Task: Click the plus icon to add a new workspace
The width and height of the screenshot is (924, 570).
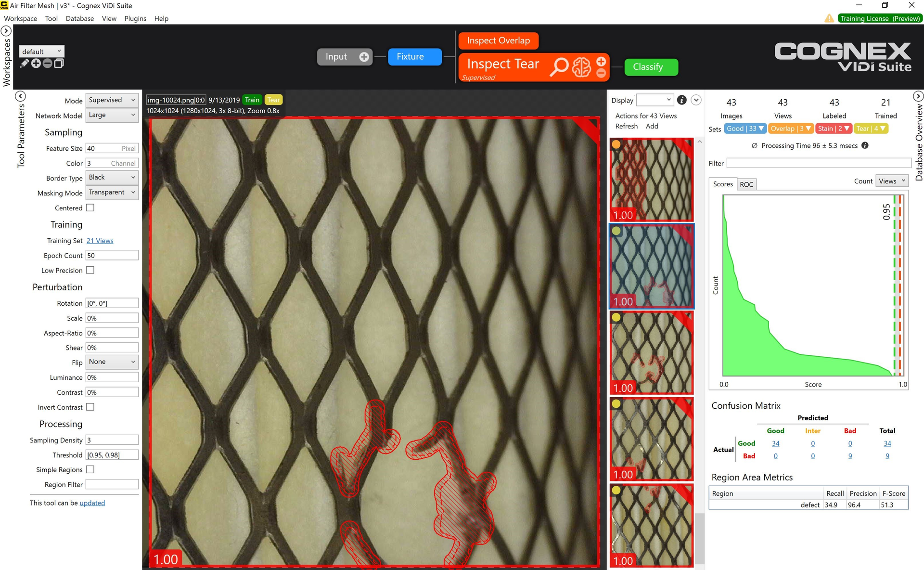Action: [x=36, y=64]
